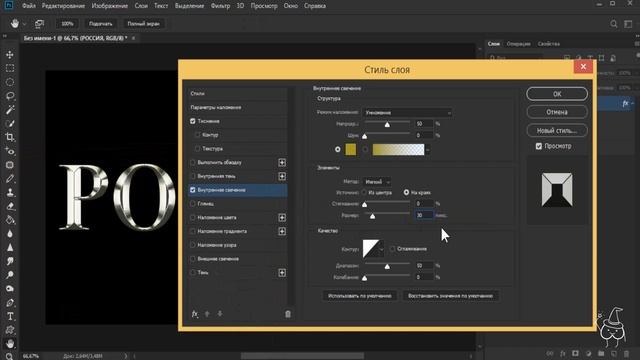Open the Метод dropdown showing Мягкий
Viewport: 640px width, 360px height.
pos(377,182)
